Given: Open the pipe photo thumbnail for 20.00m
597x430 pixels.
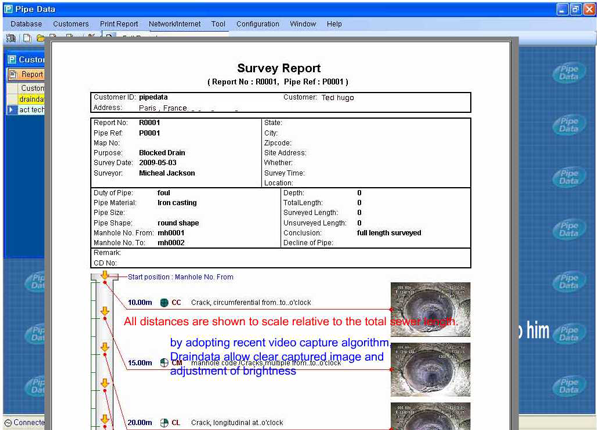Looking at the screenshot, I should tap(430, 416).
